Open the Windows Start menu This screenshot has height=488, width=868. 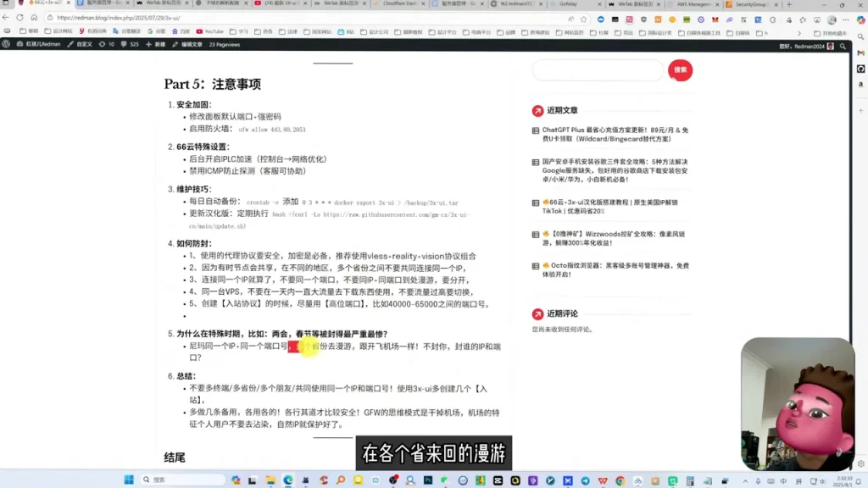point(129,480)
